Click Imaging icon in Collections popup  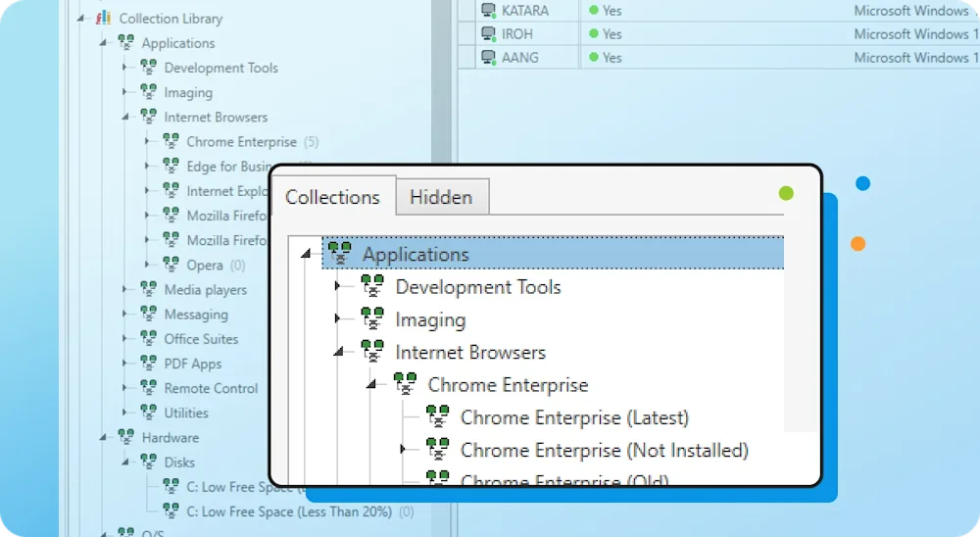pyautogui.click(x=372, y=318)
